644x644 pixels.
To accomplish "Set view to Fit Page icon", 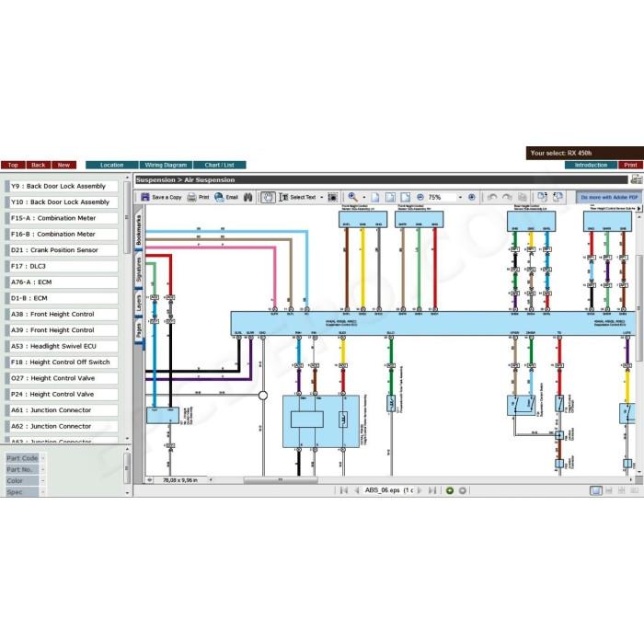I will click(x=390, y=197).
